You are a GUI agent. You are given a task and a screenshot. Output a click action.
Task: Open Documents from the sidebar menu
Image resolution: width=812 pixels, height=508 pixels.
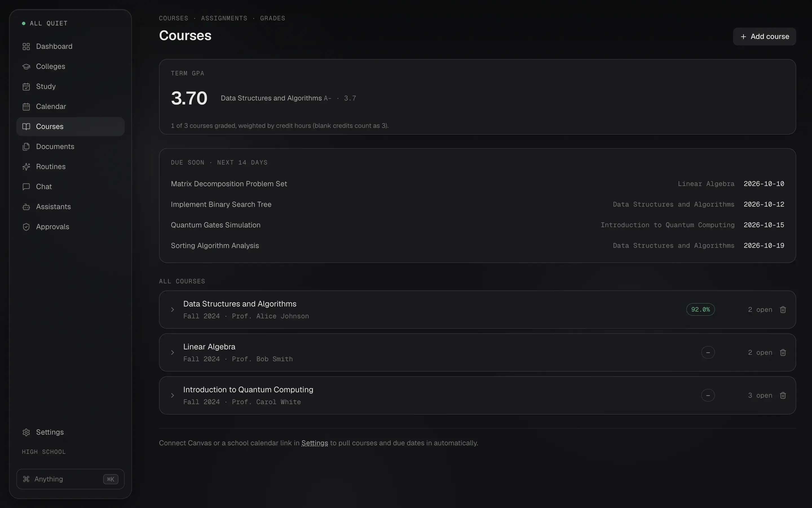(x=70, y=146)
